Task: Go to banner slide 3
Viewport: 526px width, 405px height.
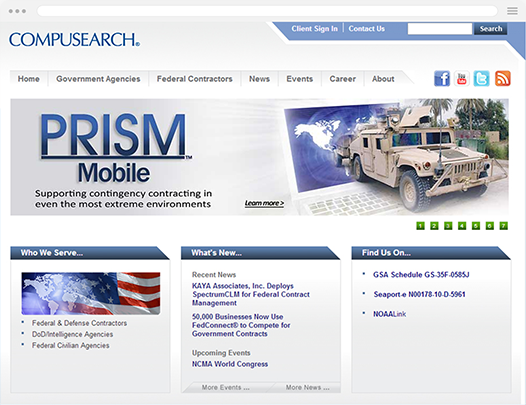Action: tap(448, 226)
